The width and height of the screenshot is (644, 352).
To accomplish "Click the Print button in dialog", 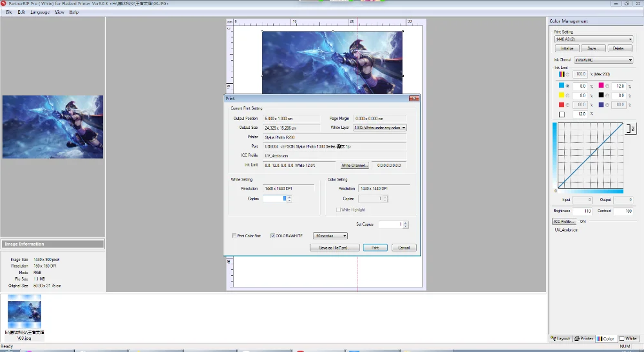I will coord(375,248).
